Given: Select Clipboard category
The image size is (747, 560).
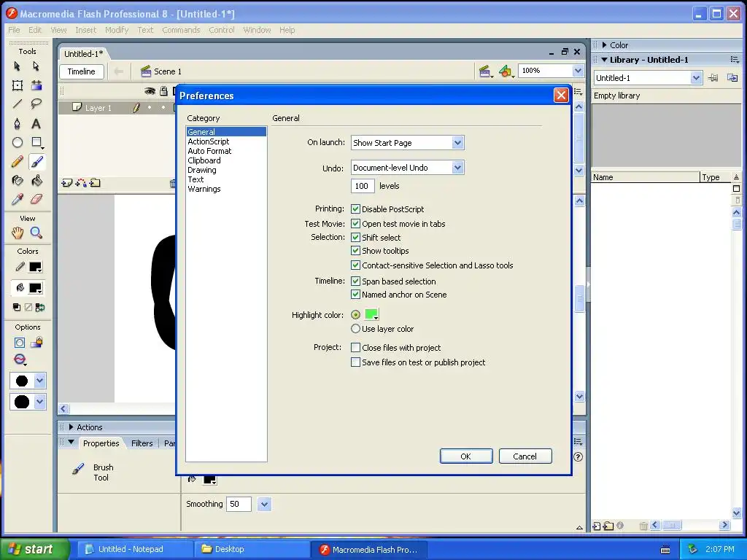Looking at the screenshot, I should click(204, 160).
